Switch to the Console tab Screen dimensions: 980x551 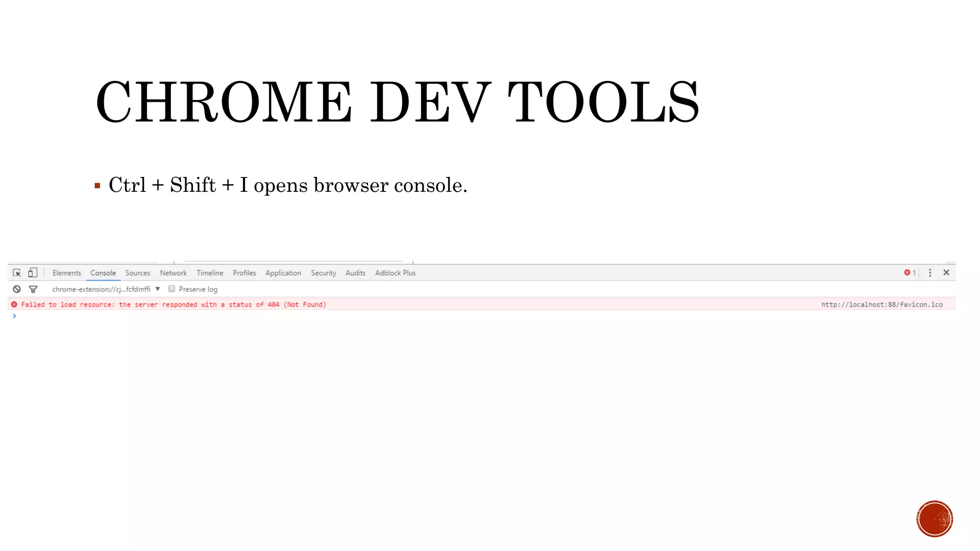tap(103, 273)
